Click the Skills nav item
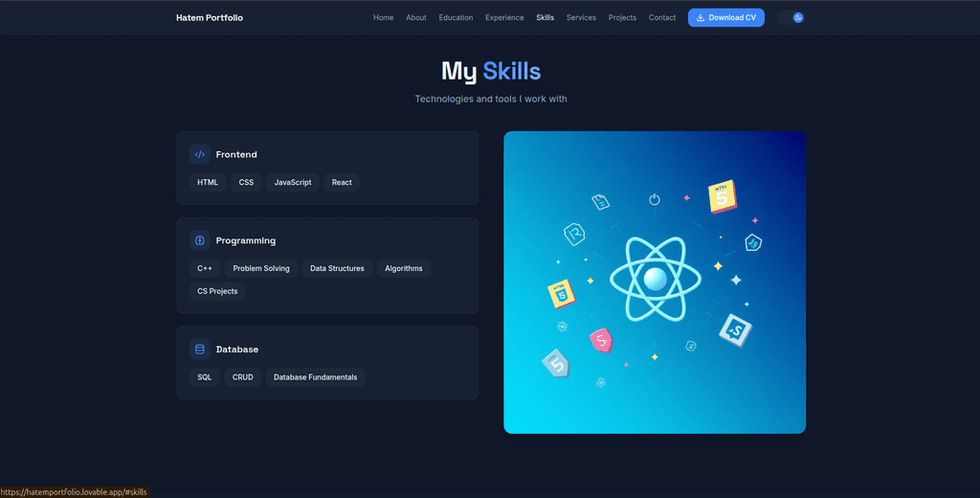980x498 pixels. (x=545, y=17)
